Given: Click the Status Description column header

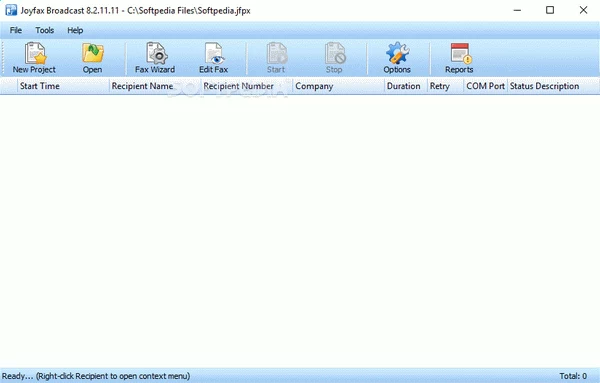Looking at the screenshot, I should tap(553, 86).
